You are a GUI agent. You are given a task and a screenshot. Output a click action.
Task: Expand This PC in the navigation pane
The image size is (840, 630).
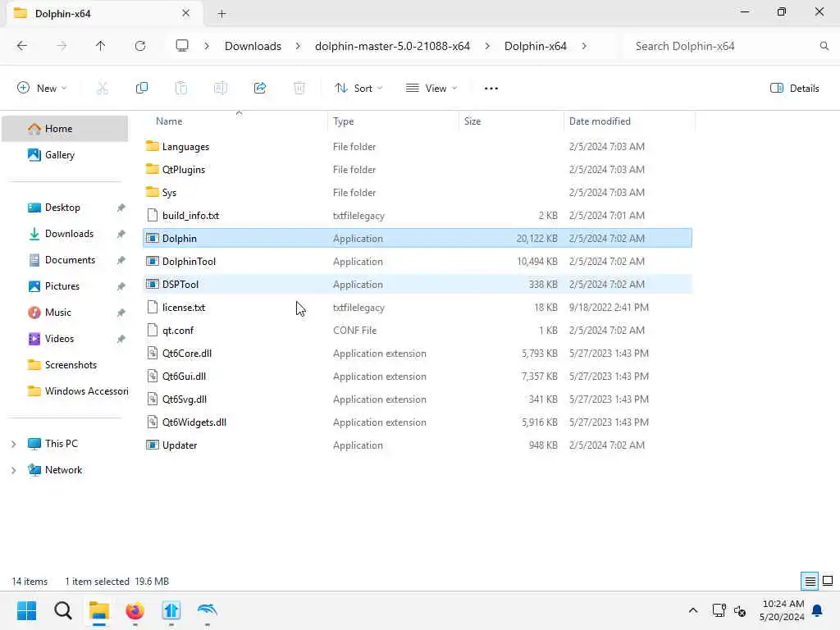point(13,444)
